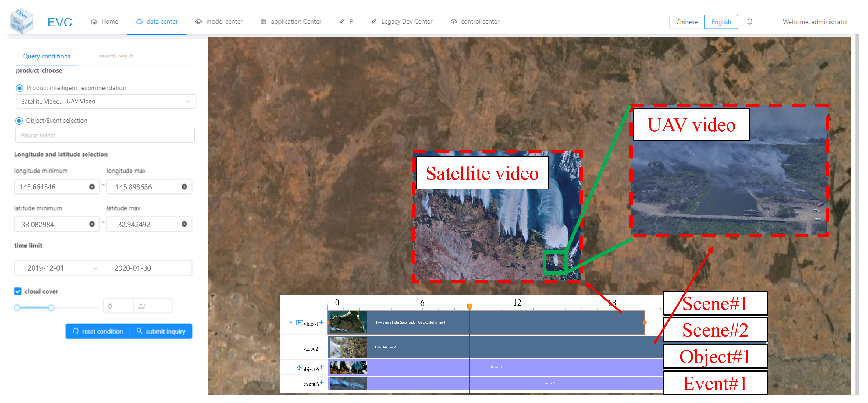
Task: Clear the longitude minimum field with its X icon
Action: (x=92, y=186)
